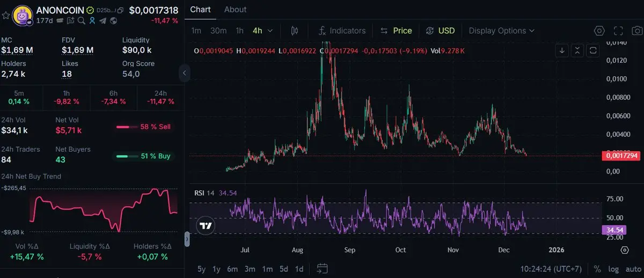
Task: Change the candlestick chart type
Action: (295, 31)
